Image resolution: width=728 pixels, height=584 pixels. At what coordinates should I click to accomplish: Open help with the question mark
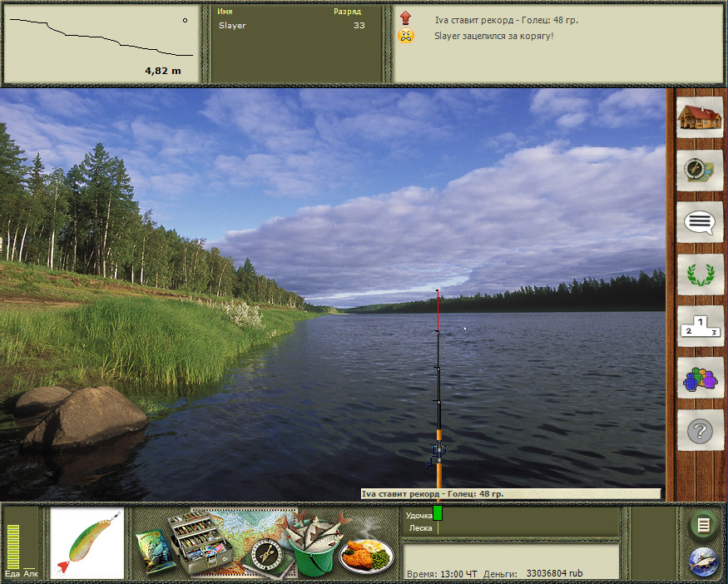pos(699,431)
